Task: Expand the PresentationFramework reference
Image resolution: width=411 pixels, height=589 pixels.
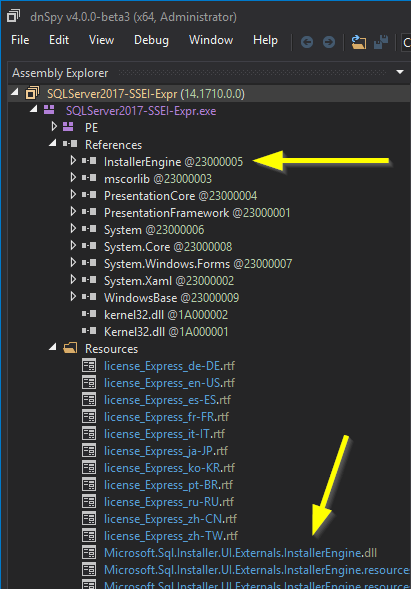Action: coord(73,211)
